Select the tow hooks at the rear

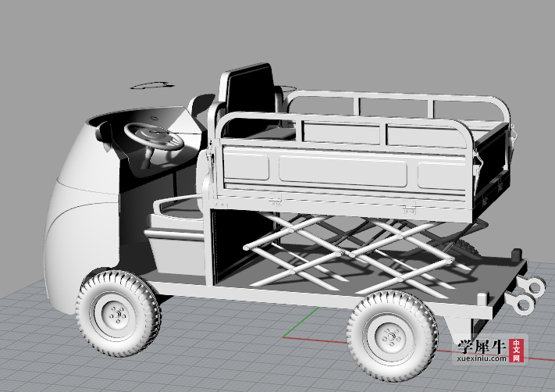pyautogui.click(x=525, y=295)
